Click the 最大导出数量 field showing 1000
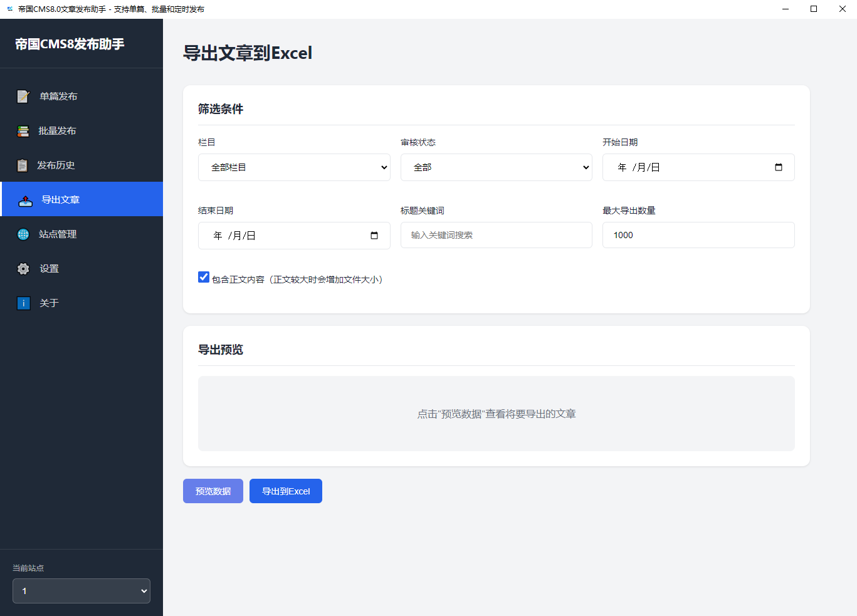857x616 pixels. click(x=698, y=235)
